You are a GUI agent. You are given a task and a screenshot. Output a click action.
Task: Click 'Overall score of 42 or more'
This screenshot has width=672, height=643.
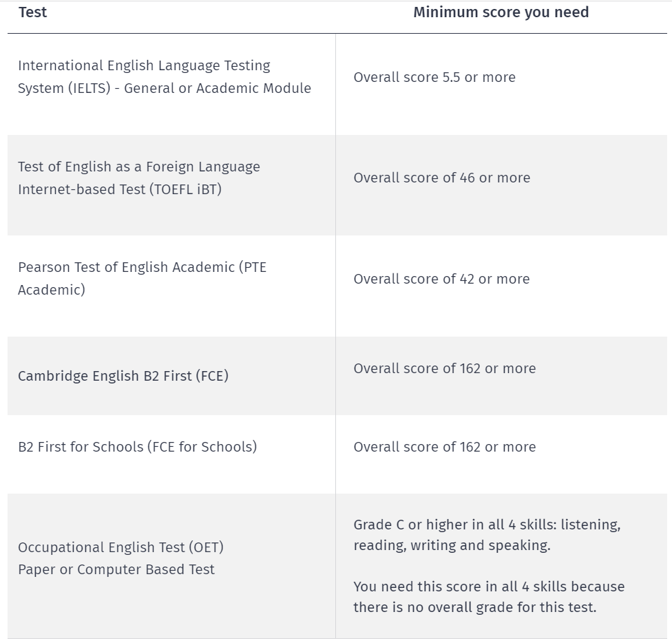(441, 279)
